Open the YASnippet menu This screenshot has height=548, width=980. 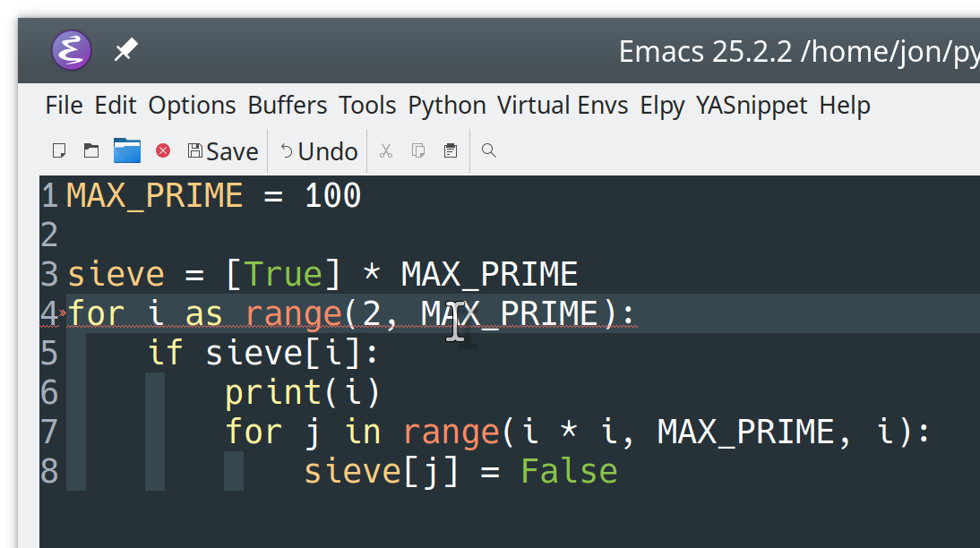tap(752, 106)
